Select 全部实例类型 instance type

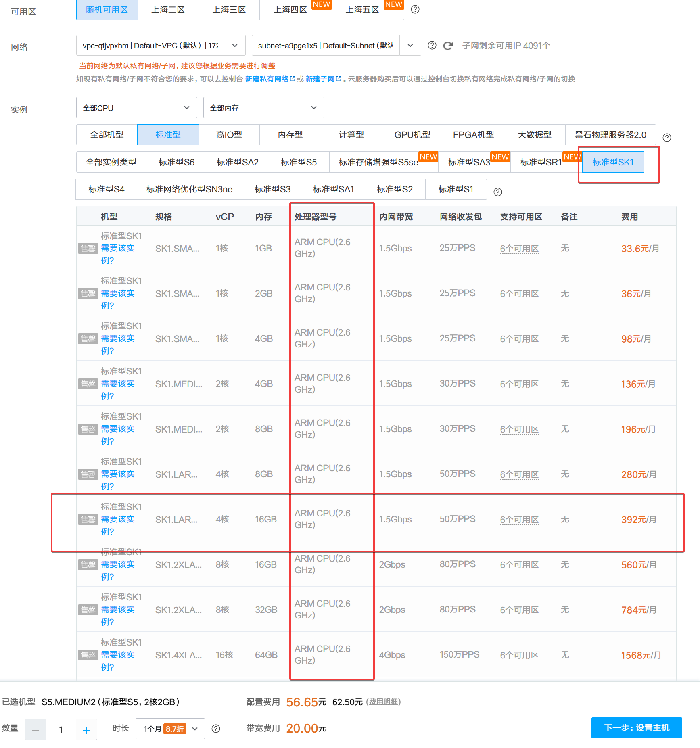[111, 162]
